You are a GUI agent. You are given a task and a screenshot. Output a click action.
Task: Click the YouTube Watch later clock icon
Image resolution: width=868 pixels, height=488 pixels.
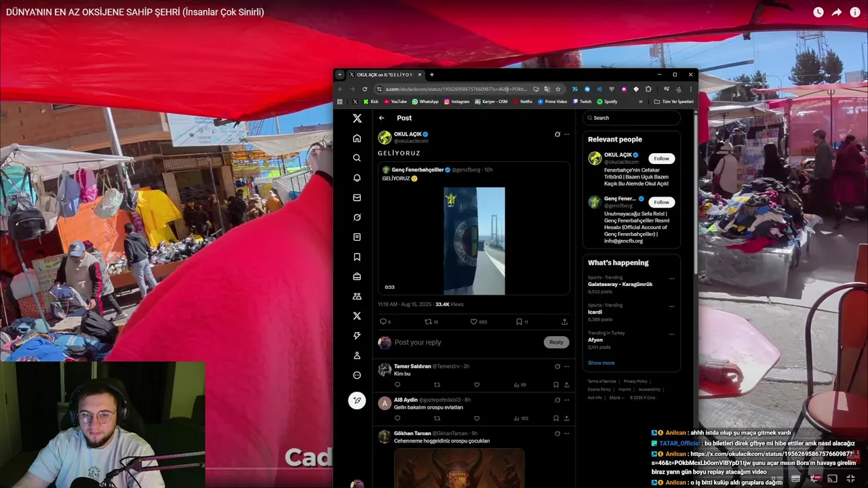click(x=818, y=12)
